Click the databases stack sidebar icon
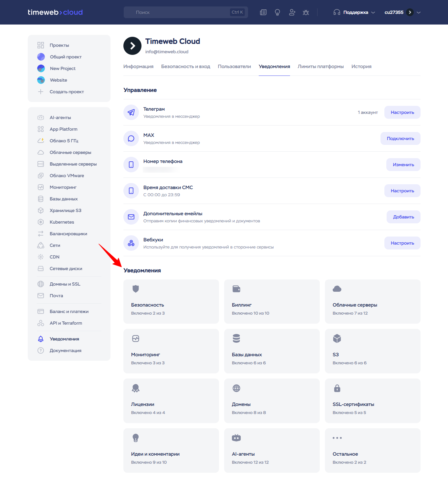This screenshot has width=448, height=486. pyautogui.click(x=41, y=199)
